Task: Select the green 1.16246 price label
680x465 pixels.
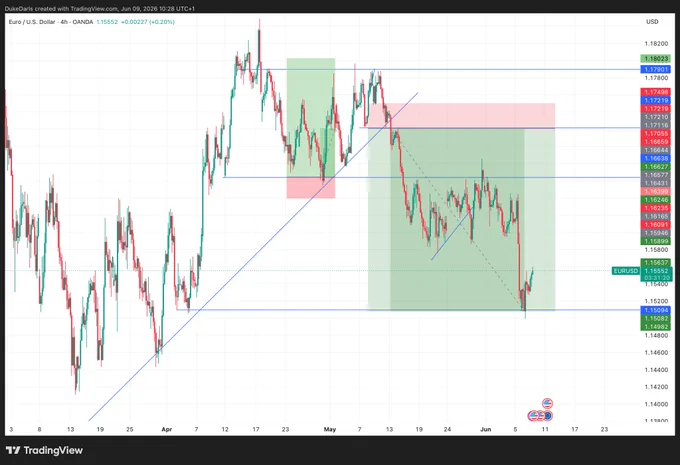Action: click(x=656, y=200)
